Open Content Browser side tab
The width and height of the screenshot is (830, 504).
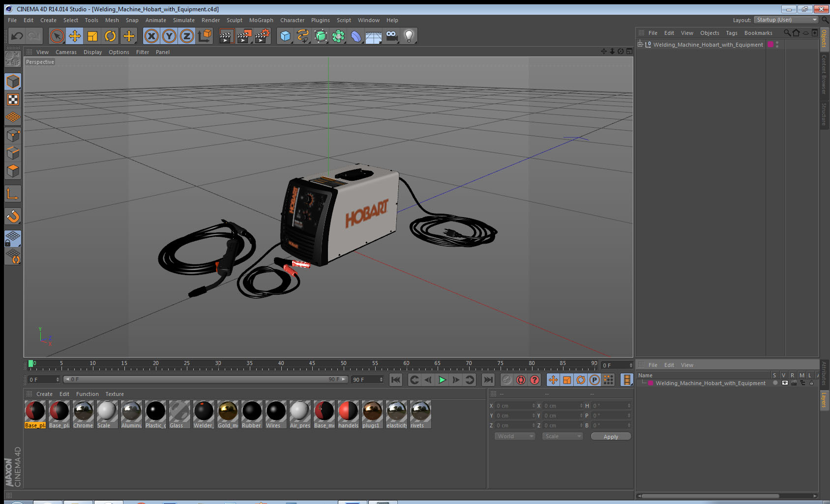[x=824, y=74]
